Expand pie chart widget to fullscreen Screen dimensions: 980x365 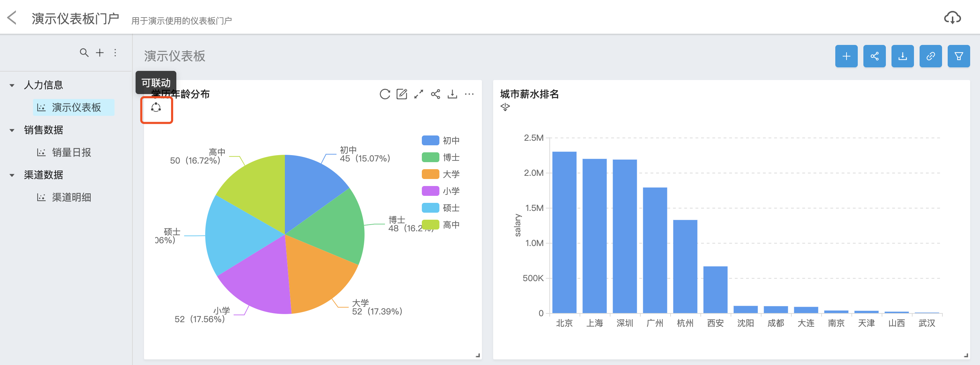(418, 94)
